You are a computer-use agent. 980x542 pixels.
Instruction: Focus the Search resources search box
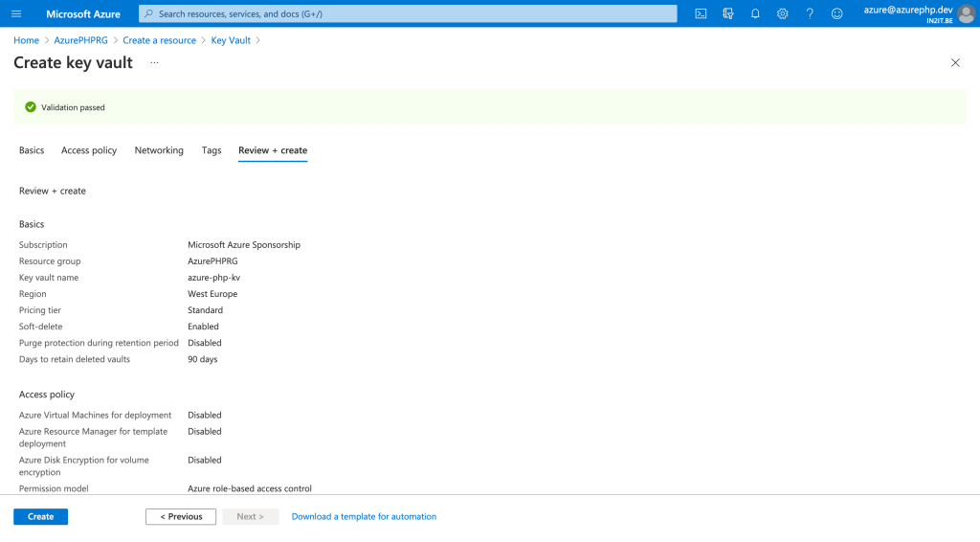point(408,13)
